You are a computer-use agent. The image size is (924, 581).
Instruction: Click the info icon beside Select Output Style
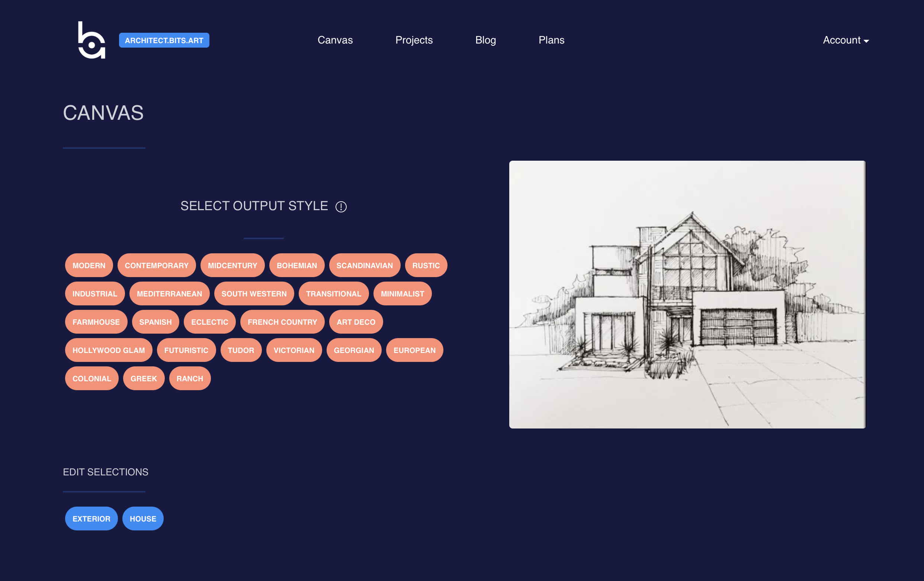click(x=341, y=207)
